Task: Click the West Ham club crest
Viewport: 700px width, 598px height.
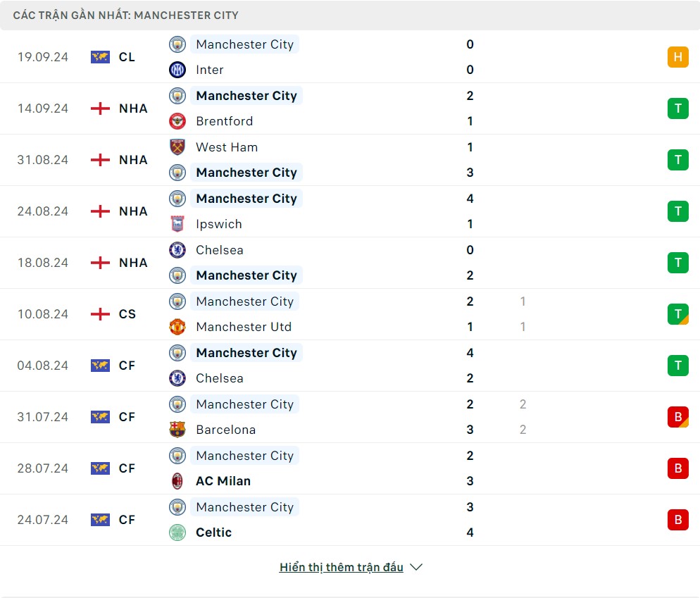Action: coord(177,147)
